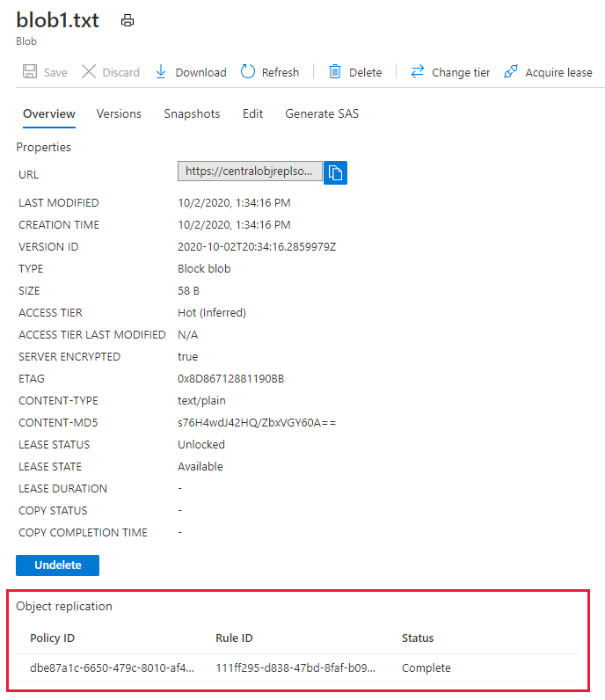Click the Policy ID dbe87a1c-6650-479c value
The width and height of the screenshot is (605, 700).
click(112, 667)
